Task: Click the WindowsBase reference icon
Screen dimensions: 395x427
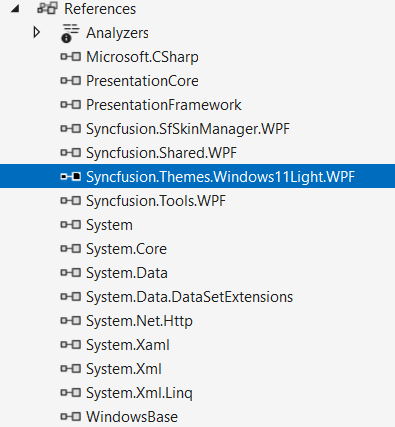Action: click(x=71, y=417)
